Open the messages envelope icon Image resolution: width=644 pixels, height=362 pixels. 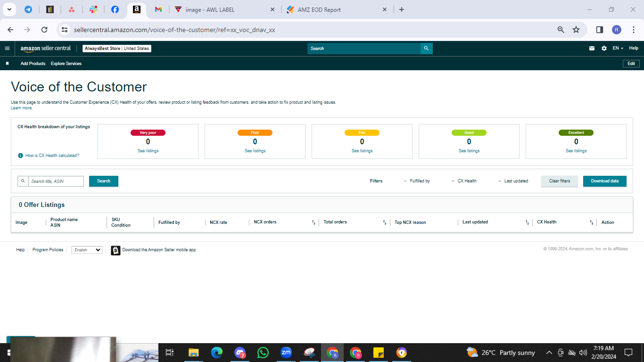[592, 48]
